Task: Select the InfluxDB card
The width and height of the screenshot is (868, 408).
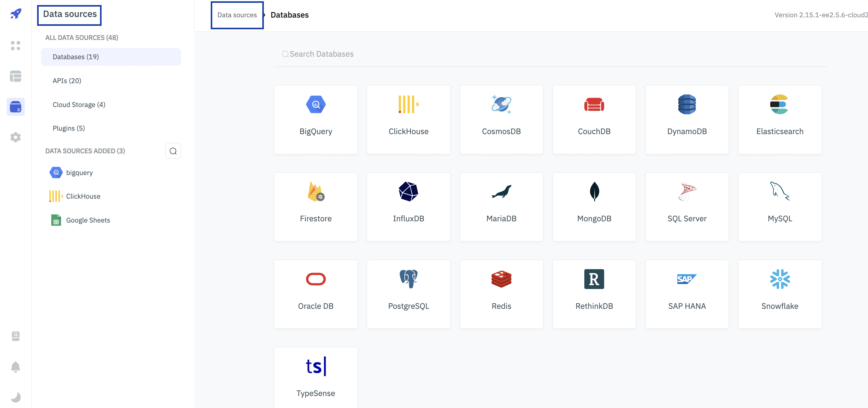Action: (409, 207)
